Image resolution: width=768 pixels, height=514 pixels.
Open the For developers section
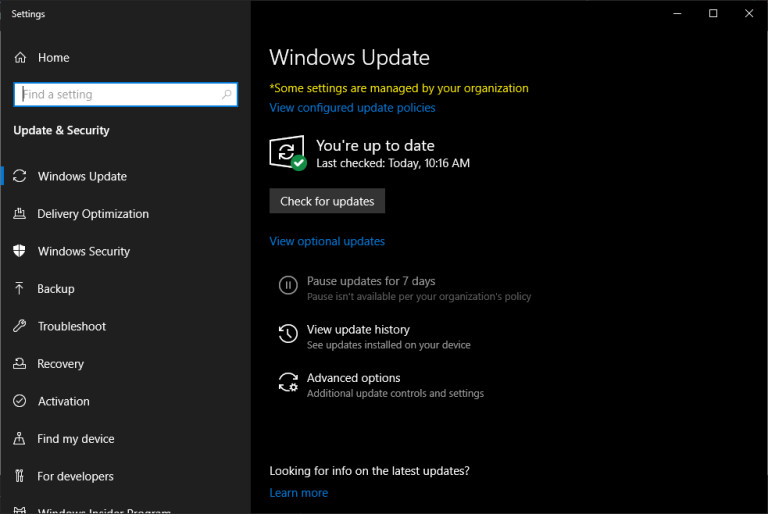point(75,477)
